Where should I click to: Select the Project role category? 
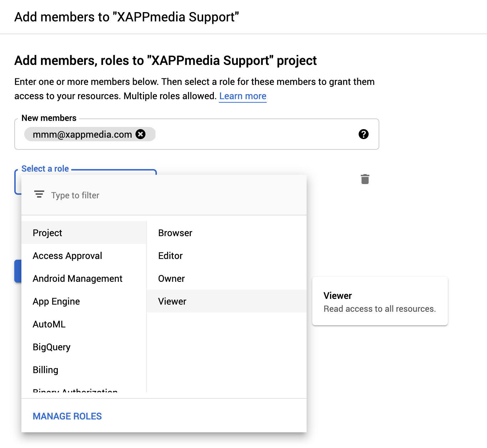pyautogui.click(x=84, y=233)
